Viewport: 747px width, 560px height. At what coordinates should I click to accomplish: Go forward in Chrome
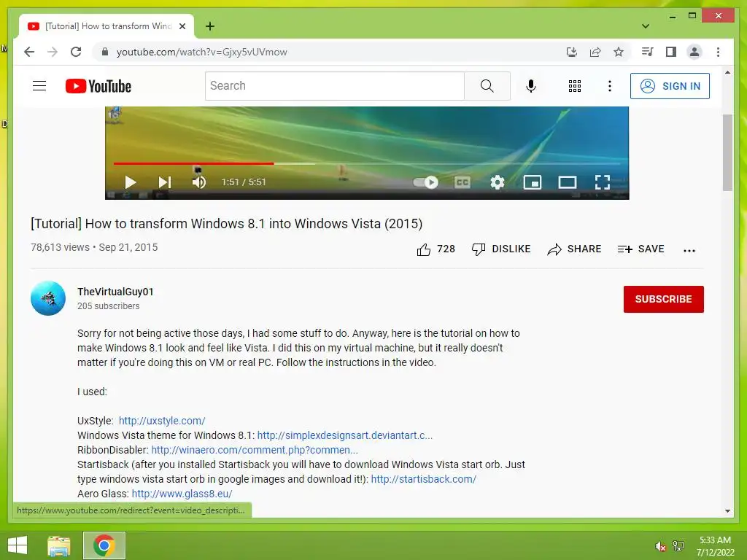[53, 52]
